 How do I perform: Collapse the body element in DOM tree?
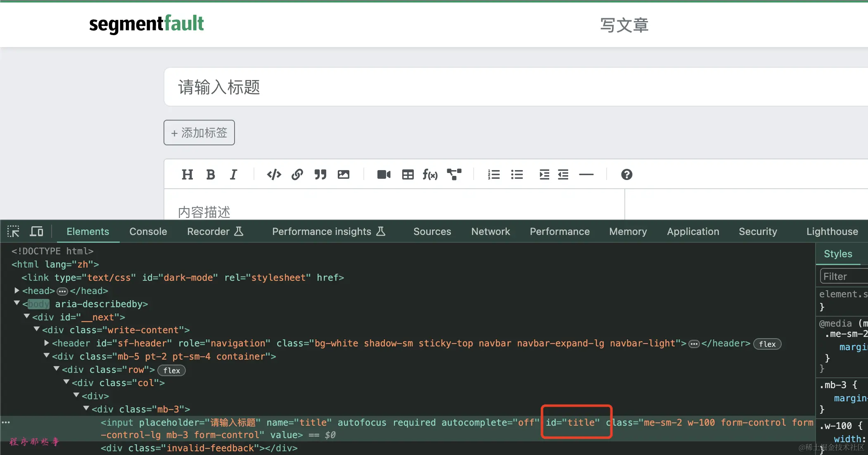pyautogui.click(x=17, y=303)
